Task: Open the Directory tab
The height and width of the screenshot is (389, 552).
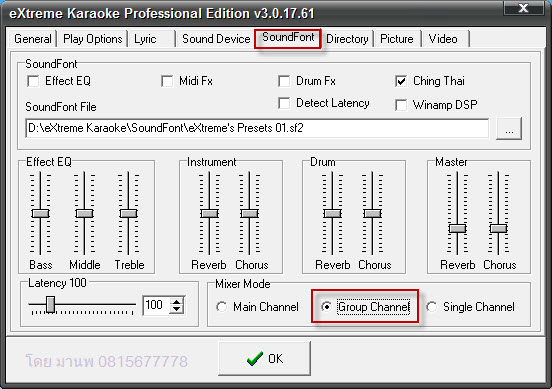Action: [347, 39]
